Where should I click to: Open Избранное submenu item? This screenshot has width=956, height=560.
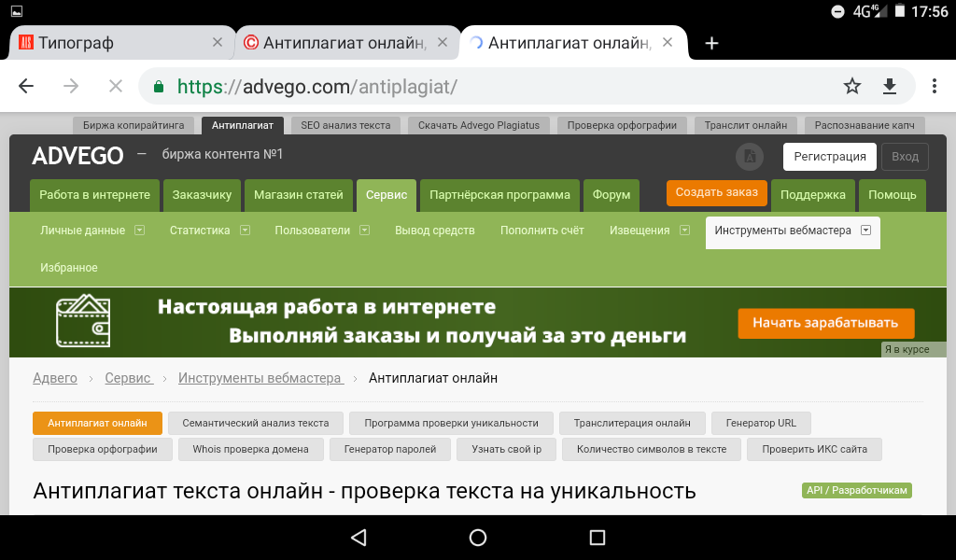[x=69, y=268]
